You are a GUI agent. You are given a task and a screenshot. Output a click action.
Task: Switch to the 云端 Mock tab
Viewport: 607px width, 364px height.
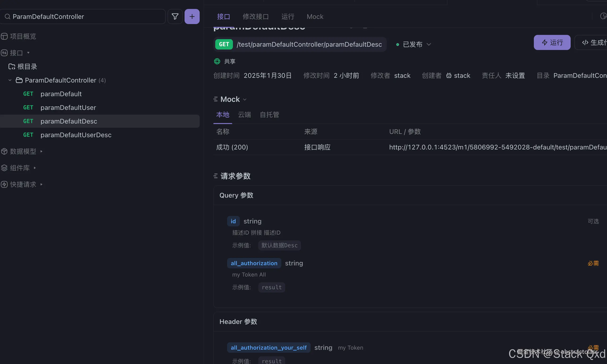[244, 115]
